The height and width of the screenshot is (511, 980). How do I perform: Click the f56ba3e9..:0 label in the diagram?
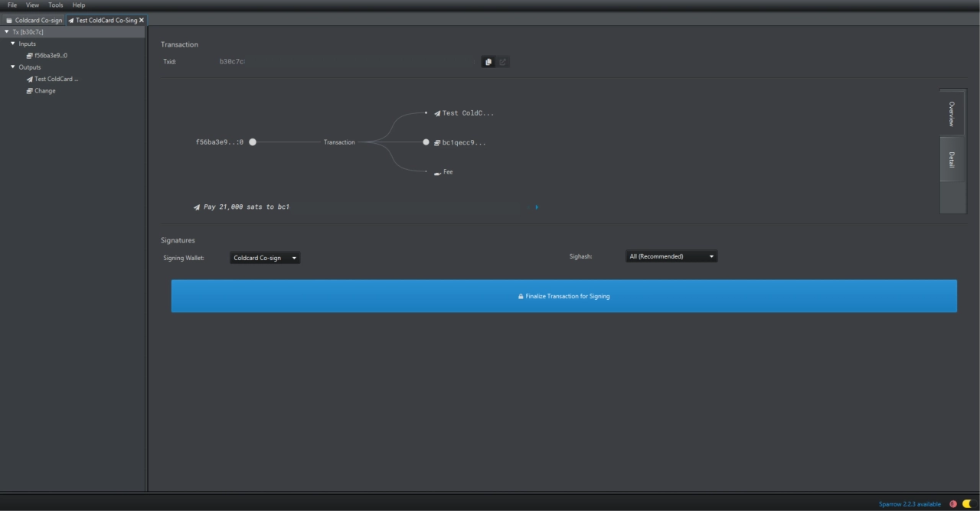point(220,142)
